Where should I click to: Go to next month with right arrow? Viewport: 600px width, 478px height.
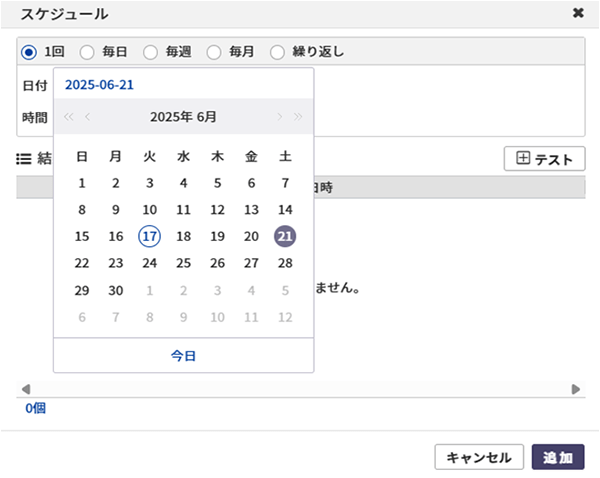coord(280,117)
